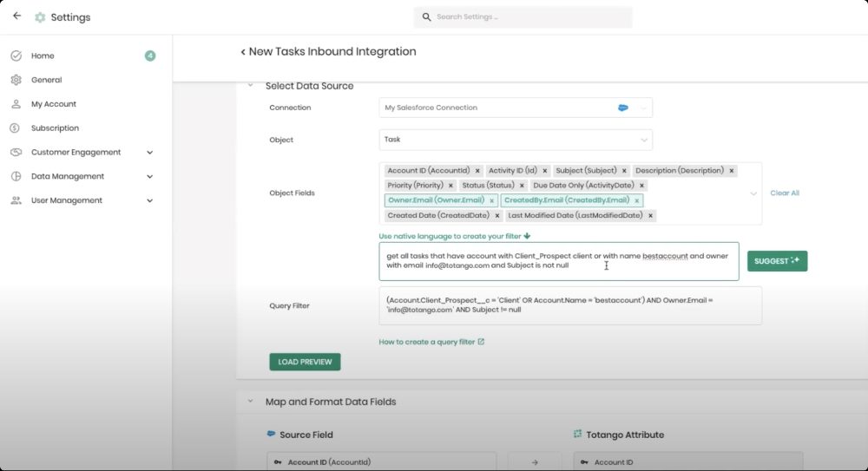
Task: Expand the User Management menu chevron
Action: pos(149,200)
